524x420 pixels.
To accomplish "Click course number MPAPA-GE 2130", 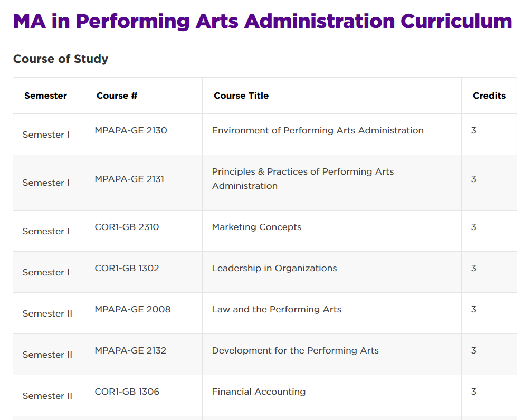I will click(131, 130).
